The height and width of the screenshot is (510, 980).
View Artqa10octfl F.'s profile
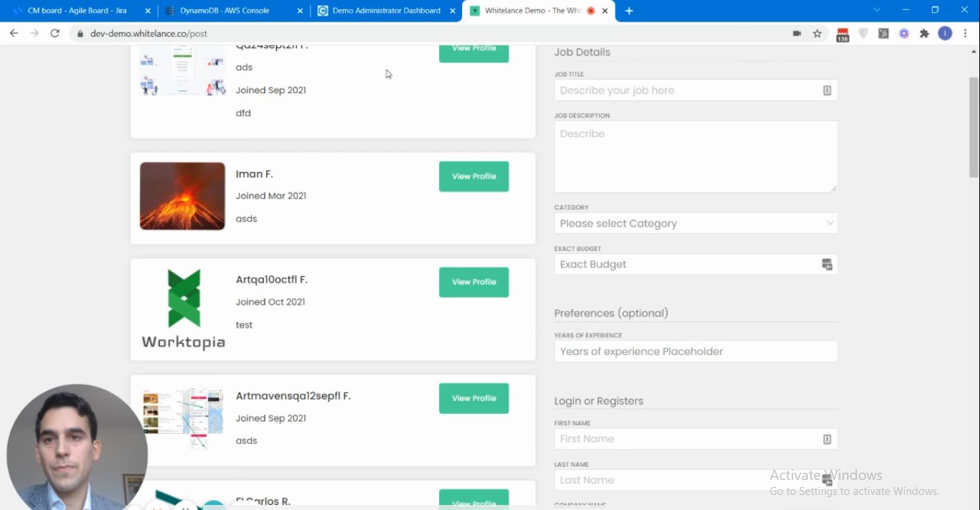[x=473, y=282]
